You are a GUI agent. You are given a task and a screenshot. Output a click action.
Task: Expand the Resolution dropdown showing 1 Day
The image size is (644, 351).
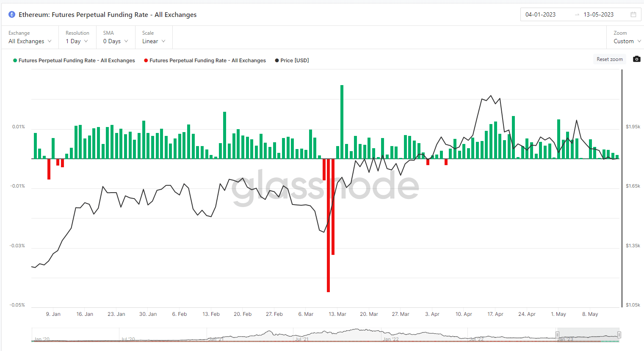(x=77, y=41)
